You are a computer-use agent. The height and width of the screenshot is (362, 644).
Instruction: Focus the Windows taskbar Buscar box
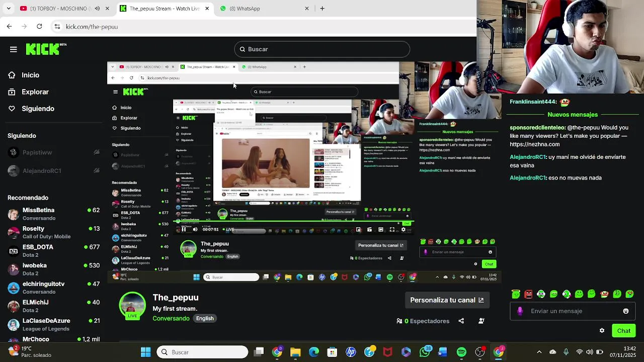[x=202, y=352]
